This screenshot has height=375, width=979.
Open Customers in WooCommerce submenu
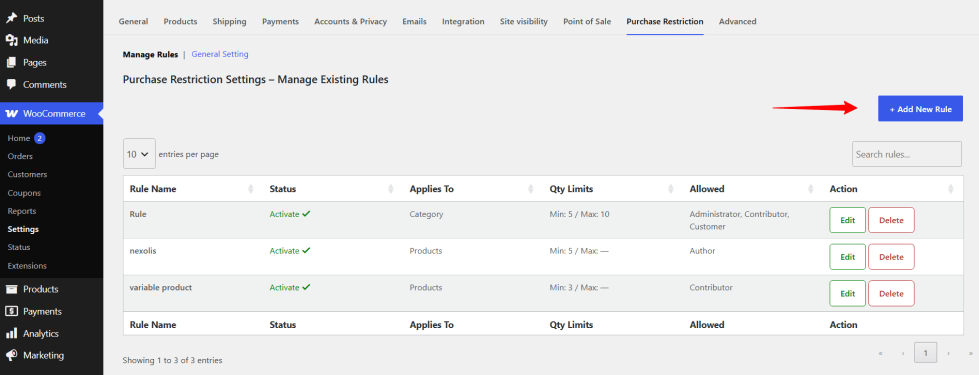[x=27, y=174]
